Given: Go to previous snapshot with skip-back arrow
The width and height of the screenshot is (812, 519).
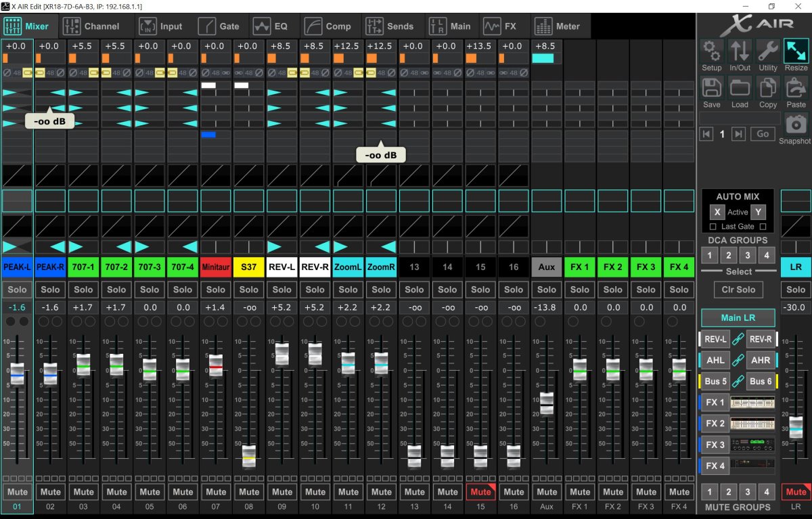Looking at the screenshot, I should 706,134.
